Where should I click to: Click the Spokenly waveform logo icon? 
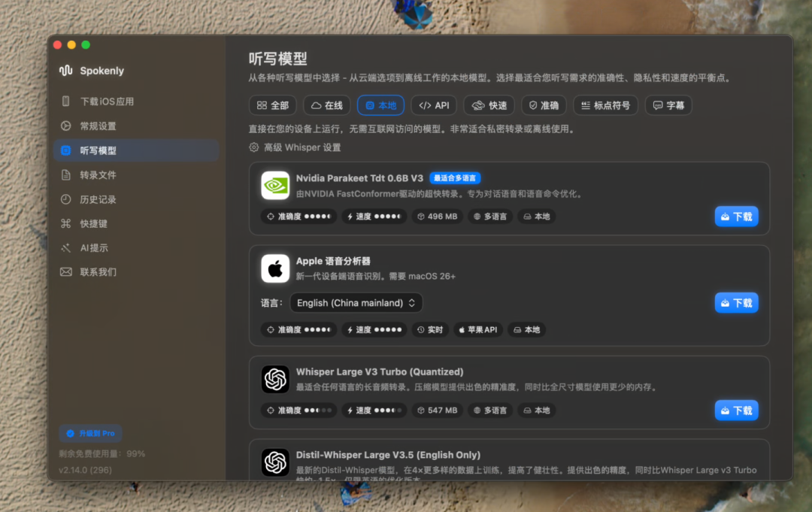pyautogui.click(x=65, y=71)
